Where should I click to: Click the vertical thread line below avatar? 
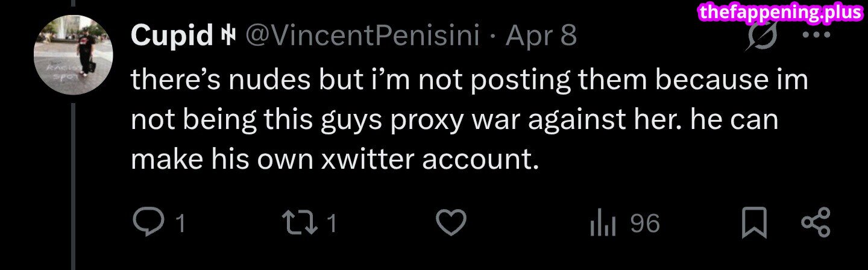[x=74, y=181]
